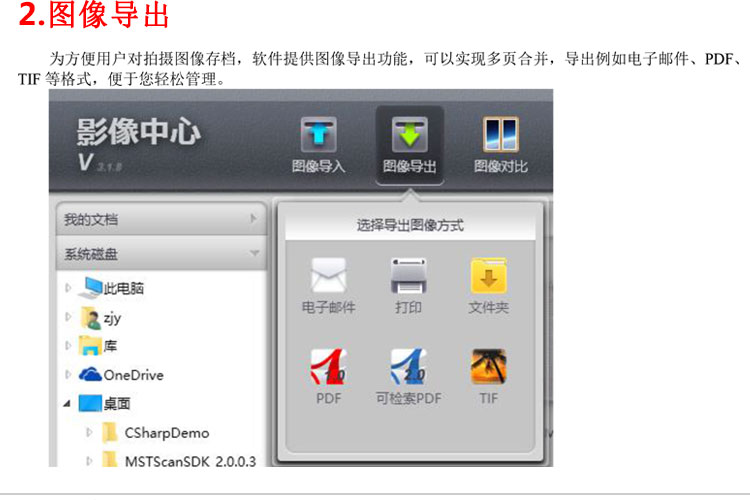Choose the TIF export format icon
The height and width of the screenshot is (500, 750).
click(x=488, y=367)
